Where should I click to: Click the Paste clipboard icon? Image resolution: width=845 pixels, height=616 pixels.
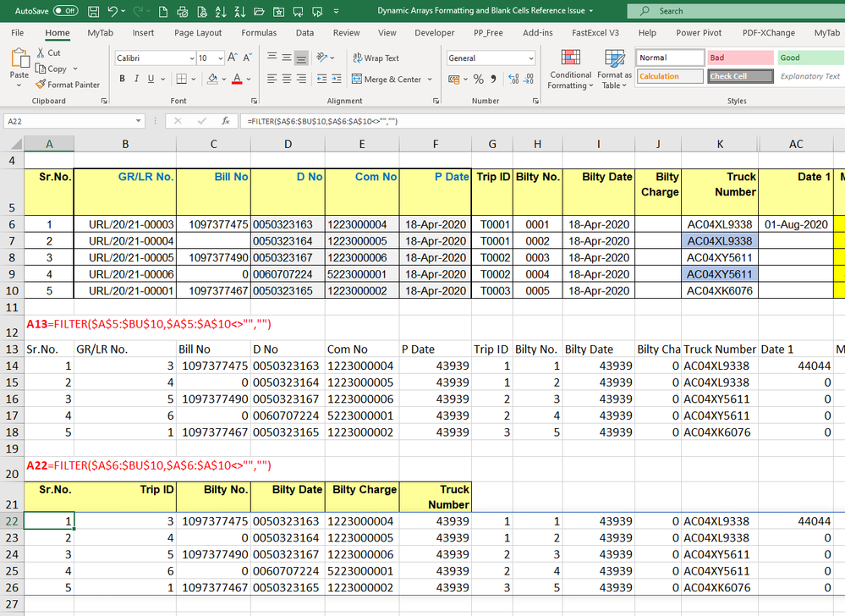click(20, 58)
